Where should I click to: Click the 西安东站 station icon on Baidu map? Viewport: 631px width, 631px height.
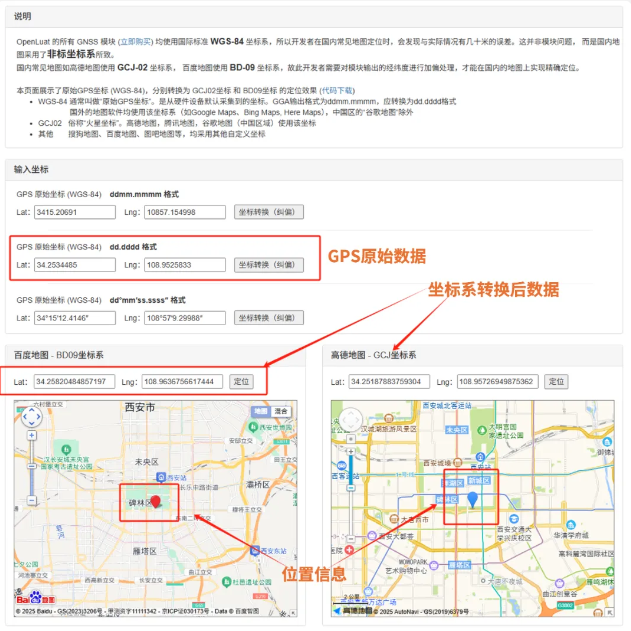[255, 551]
